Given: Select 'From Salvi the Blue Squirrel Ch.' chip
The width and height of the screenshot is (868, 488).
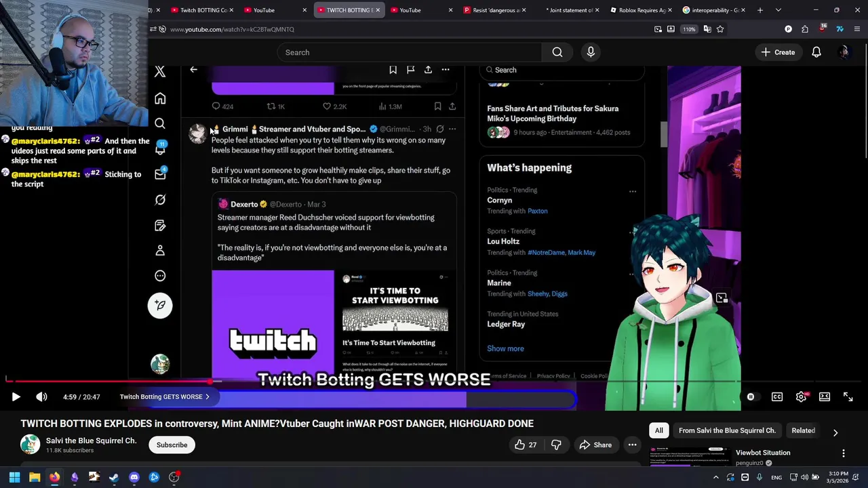Looking at the screenshot, I should 727,430.
